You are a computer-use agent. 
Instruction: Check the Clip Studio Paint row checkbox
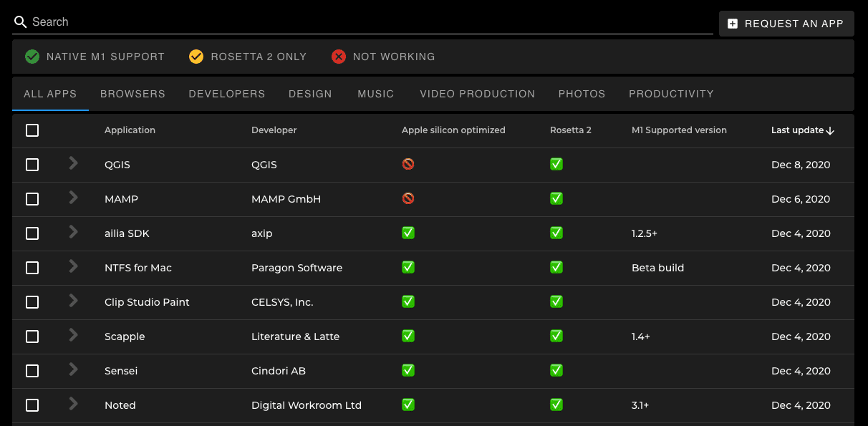tap(32, 302)
